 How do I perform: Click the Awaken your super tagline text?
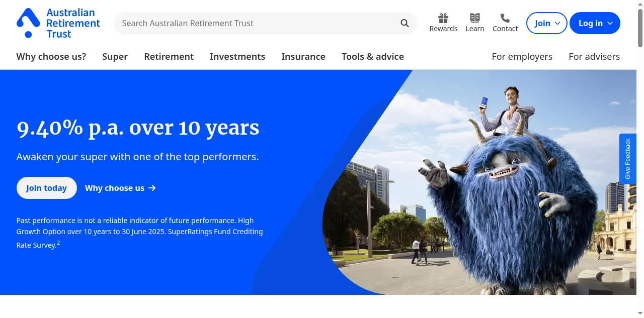coord(137,157)
